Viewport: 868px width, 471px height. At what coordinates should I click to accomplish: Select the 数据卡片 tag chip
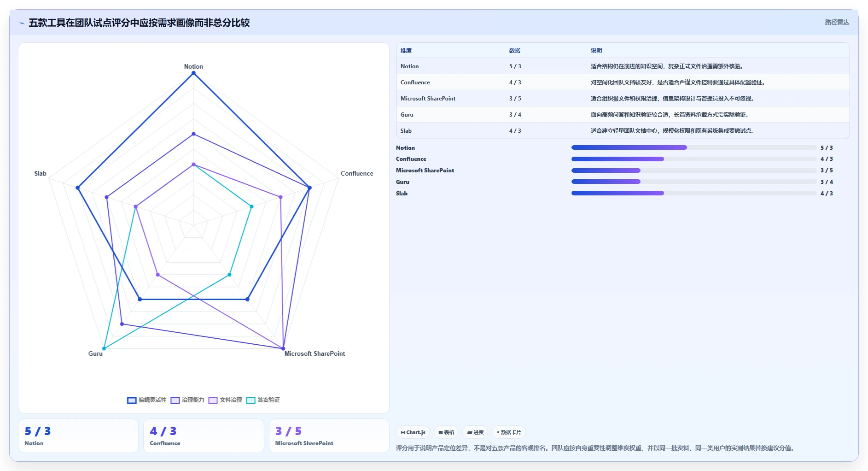pyautogui.click(x=509, y=432)
